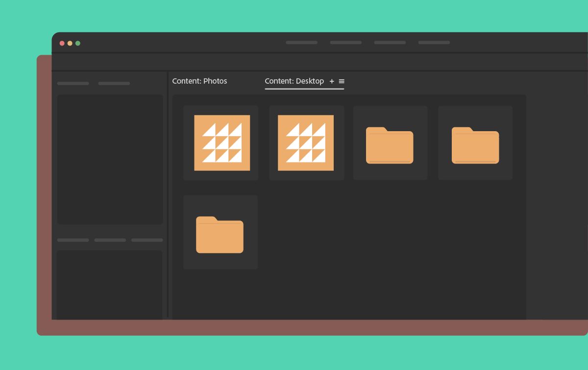The width and height of the screenshot is (588, 370).
Task: Click the right tab placeholder above the lower sidebar panel
Action: (x=147, y=240)
